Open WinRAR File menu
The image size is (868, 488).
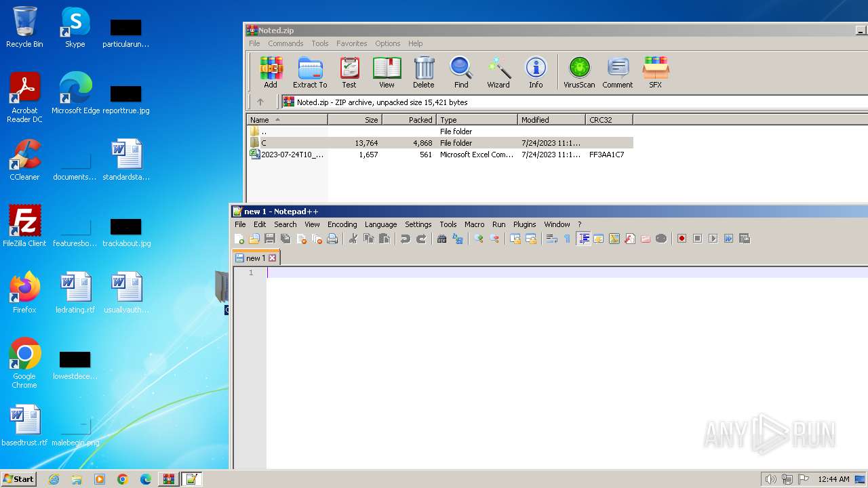click(x=254, y=43)
